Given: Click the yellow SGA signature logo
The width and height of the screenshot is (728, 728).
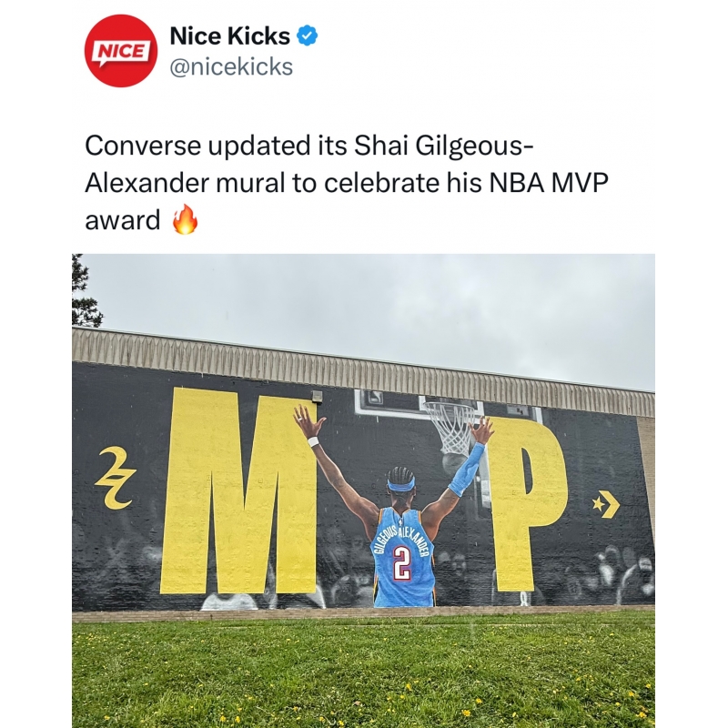Looking at the screenshot, I should pyautogui.click(x=115, y=478).
